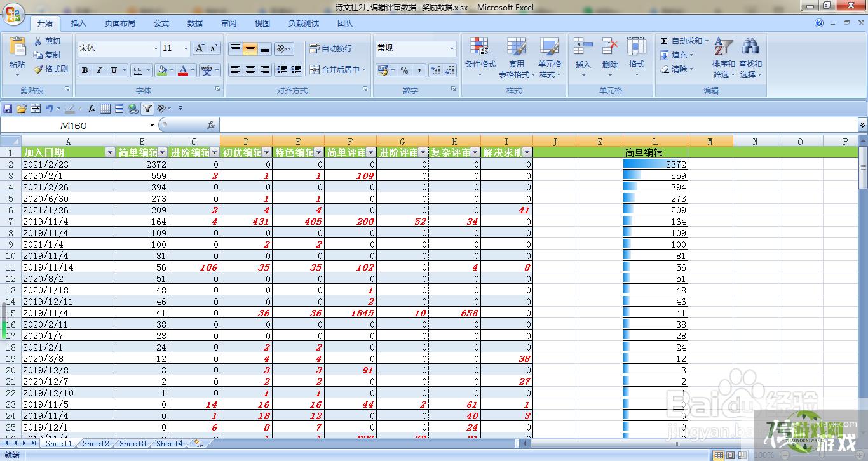868x461 pixels.
Task: Open the text orientation ribbon button
Action: tap(284, 49)
